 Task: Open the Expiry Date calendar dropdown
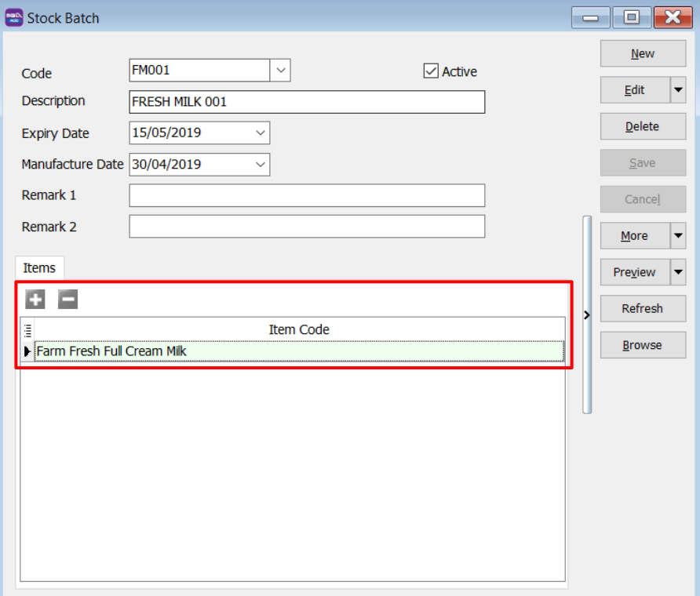coord(261,133)
